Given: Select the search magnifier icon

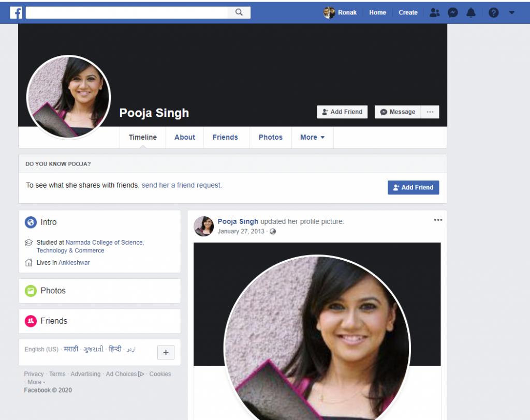Looking at the screenshot, I should click(x=239, y=12).
